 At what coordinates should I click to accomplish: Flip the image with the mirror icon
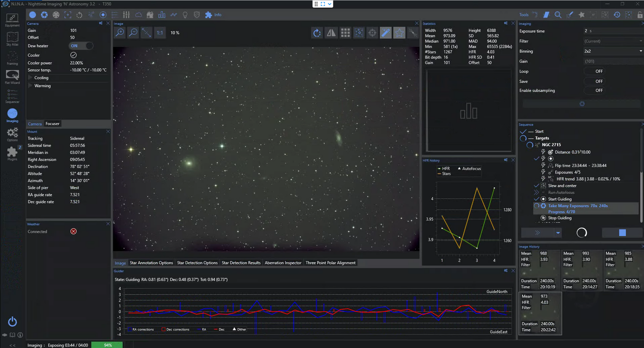[x=331, y=33]
